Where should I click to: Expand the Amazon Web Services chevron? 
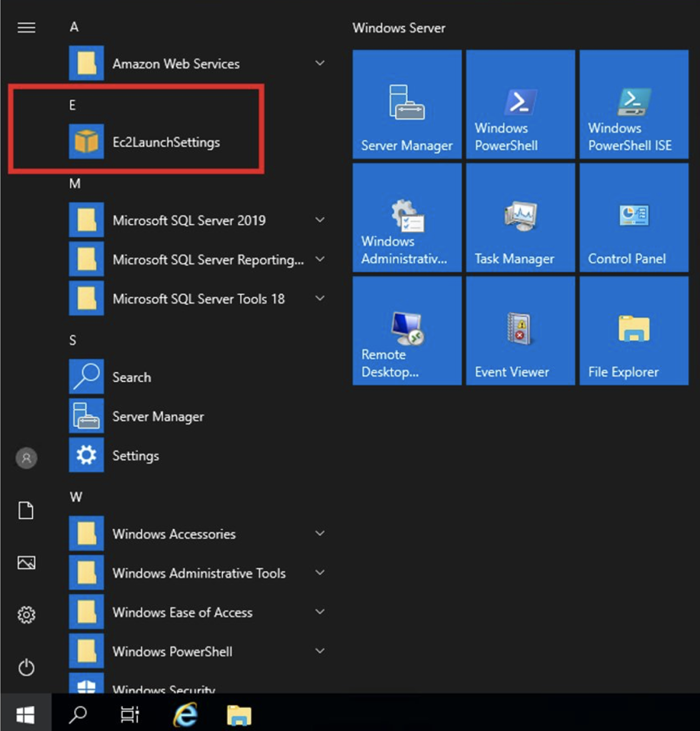320,63
